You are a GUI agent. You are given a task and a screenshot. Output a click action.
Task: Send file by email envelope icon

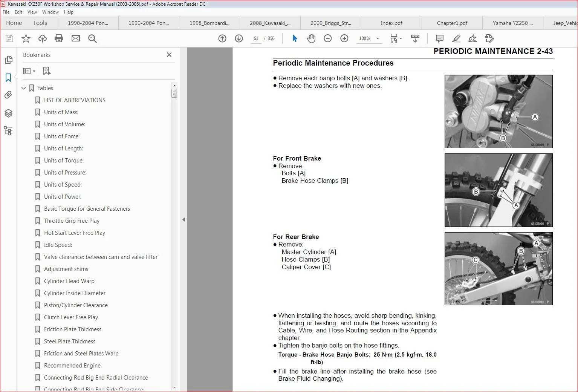[76, 38]
